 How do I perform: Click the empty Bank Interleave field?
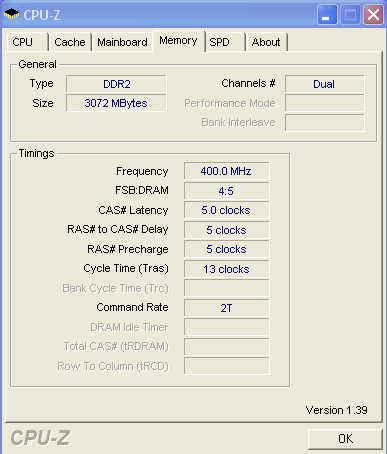(x=324, y=123)
